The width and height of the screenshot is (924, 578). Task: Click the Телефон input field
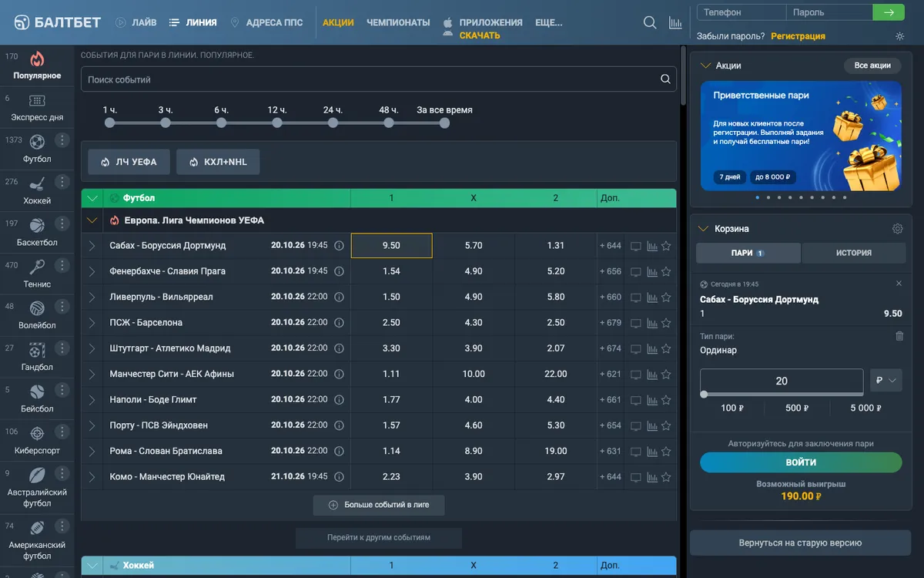coord(742,12)
